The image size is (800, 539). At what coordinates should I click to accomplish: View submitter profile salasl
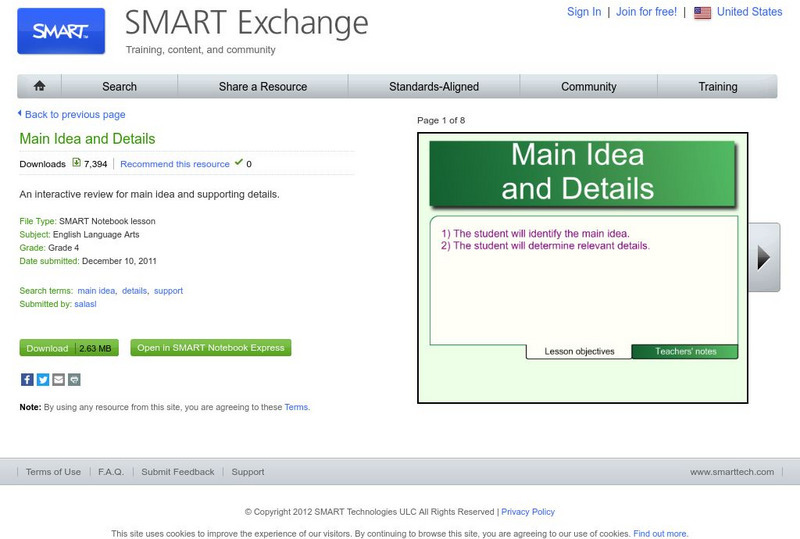tap(85, 304)
